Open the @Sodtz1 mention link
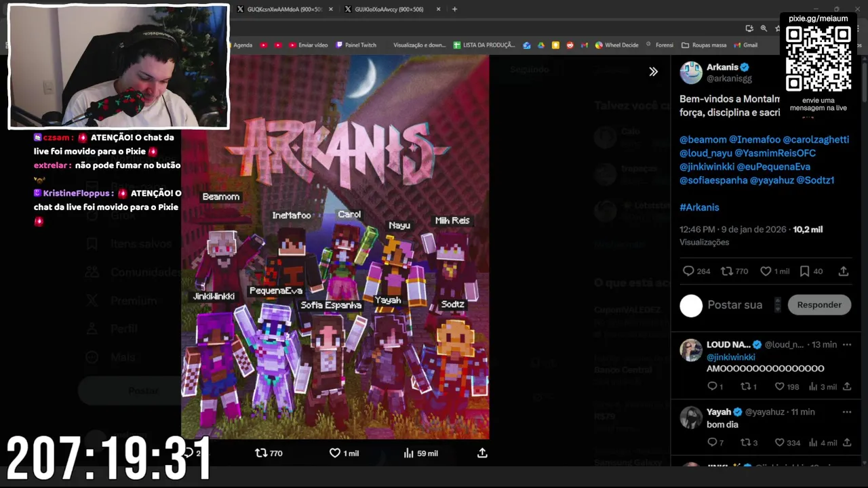 (815, 180)
